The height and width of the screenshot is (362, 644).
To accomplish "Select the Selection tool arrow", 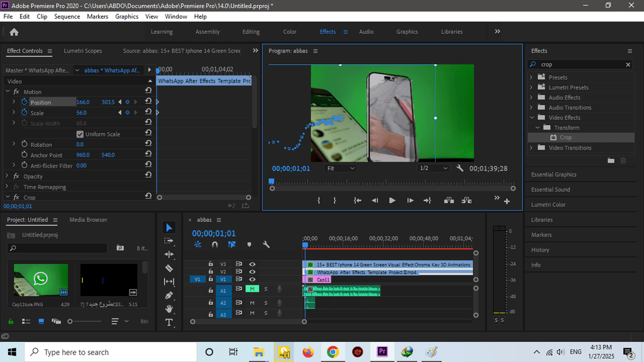I will (169, 228).
